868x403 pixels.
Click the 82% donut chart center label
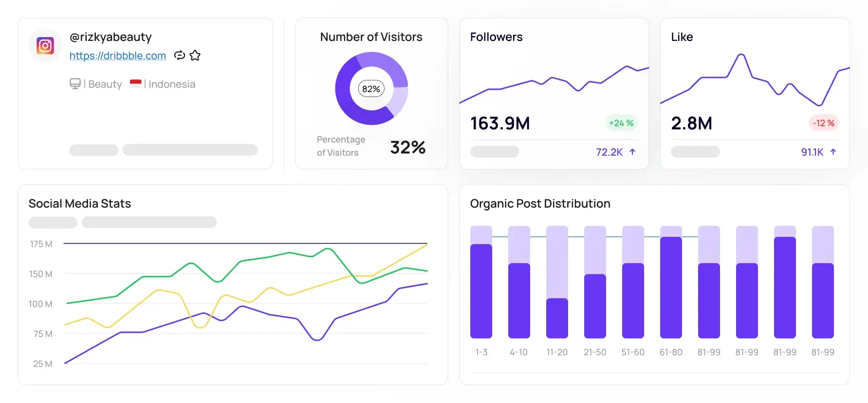coord(371,89)
